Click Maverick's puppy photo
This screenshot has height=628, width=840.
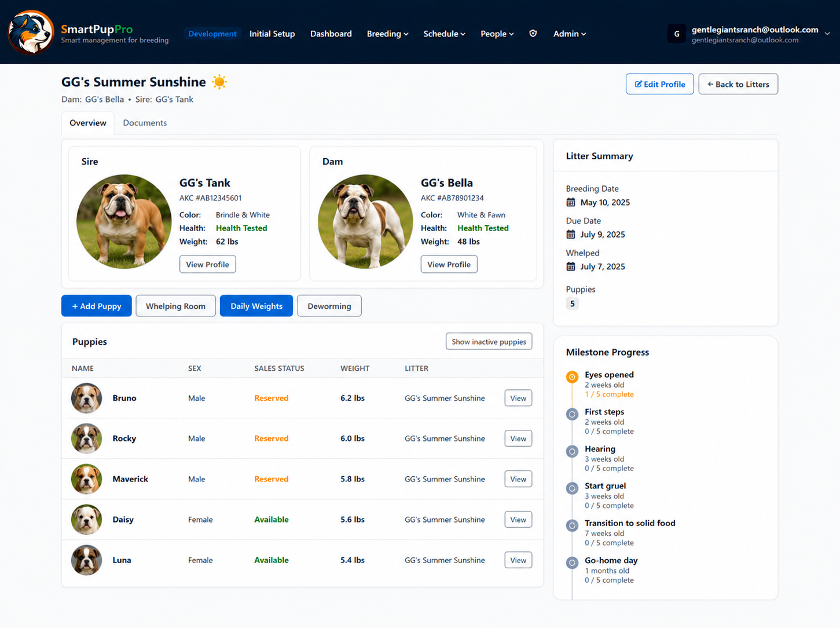click(x=86, y=479)
